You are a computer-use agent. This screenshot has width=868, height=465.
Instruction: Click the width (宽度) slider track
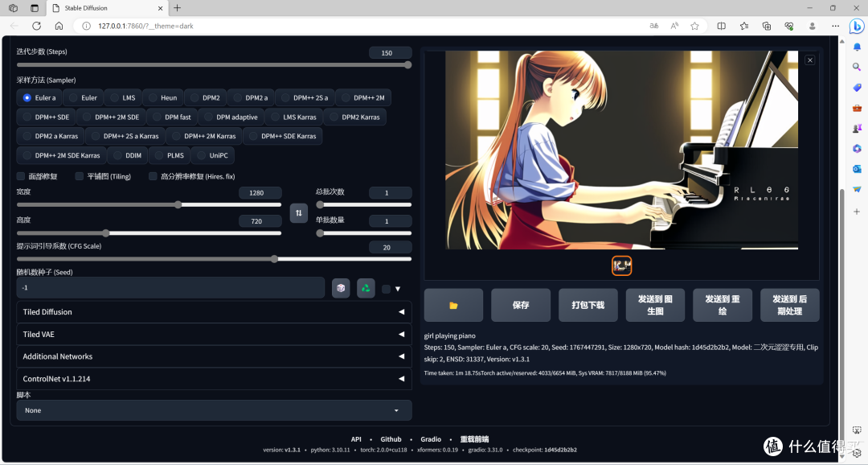coord(149,204)
